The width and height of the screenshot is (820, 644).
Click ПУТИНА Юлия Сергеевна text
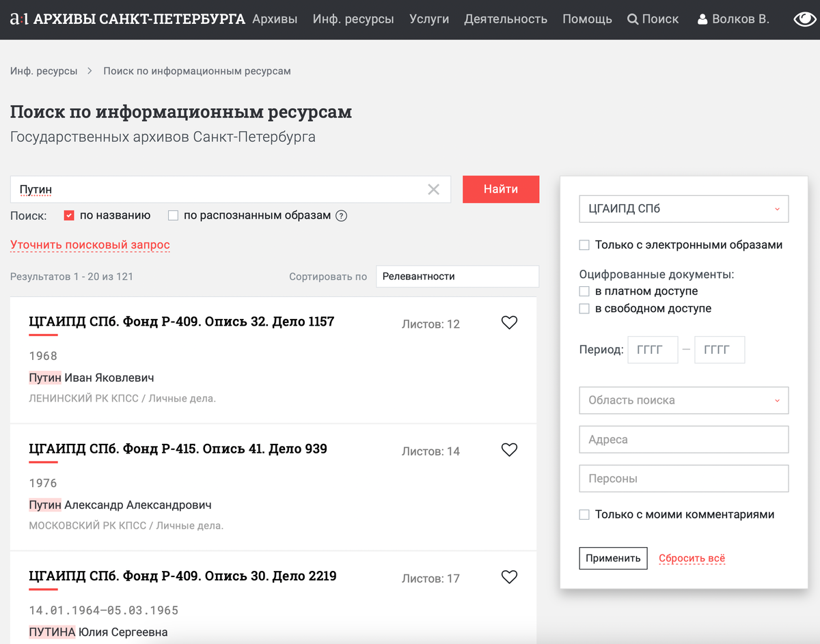[x=98, y=632]
